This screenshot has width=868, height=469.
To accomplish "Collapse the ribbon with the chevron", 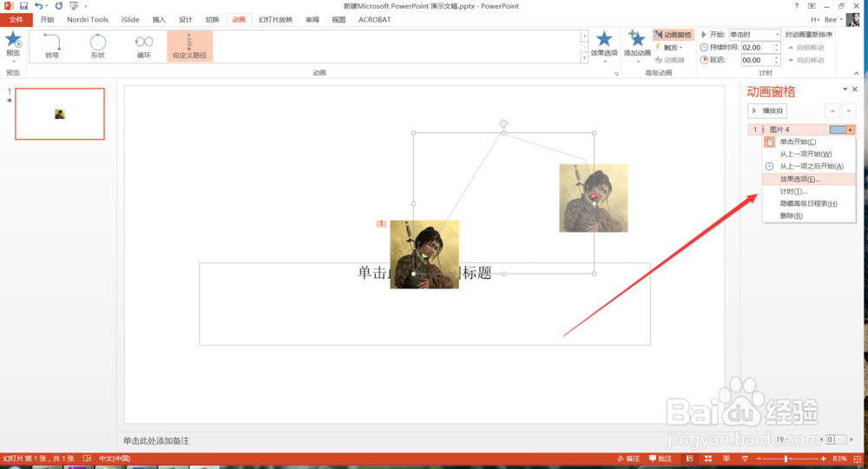I will [857, 73].
